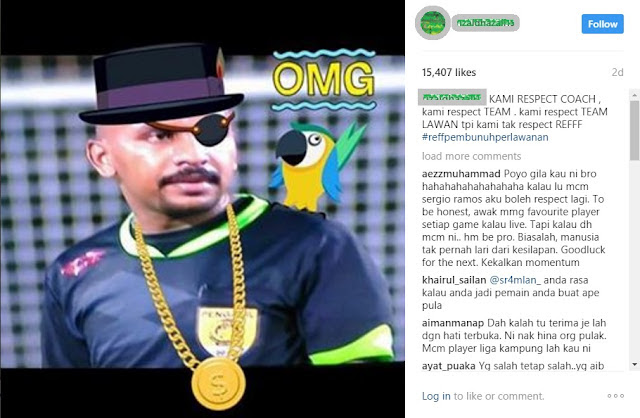Click the scrollbar down arrow
Image resolution: width=640 pixels, height=418 pixels.
(x=635, y=364)
